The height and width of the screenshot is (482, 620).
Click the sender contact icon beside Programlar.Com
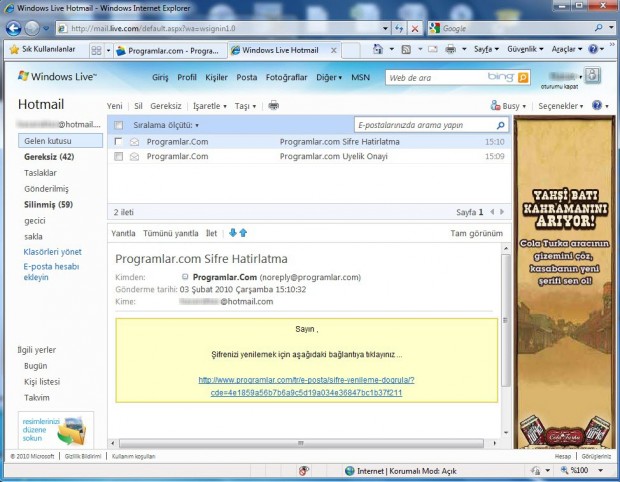click(185, 277)
